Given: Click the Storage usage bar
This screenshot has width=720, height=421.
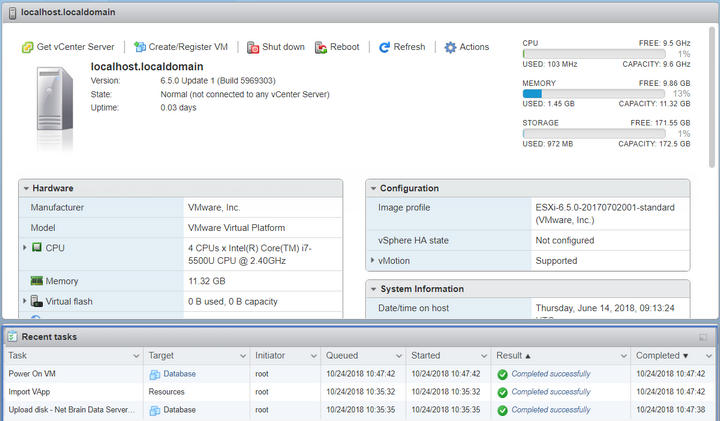Looking at the screenshot, I should point(594,134).
